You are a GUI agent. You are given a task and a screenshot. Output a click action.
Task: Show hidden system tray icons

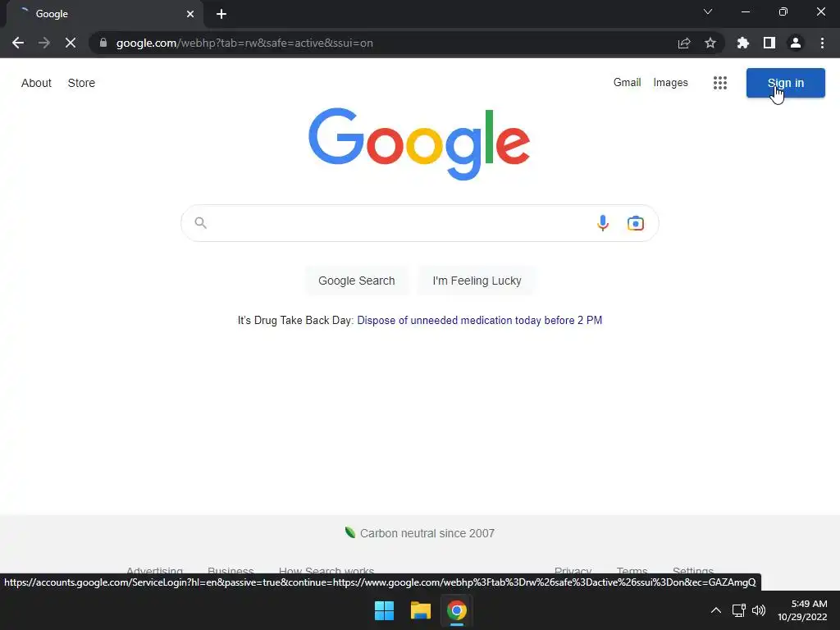[x=715, y=610]
